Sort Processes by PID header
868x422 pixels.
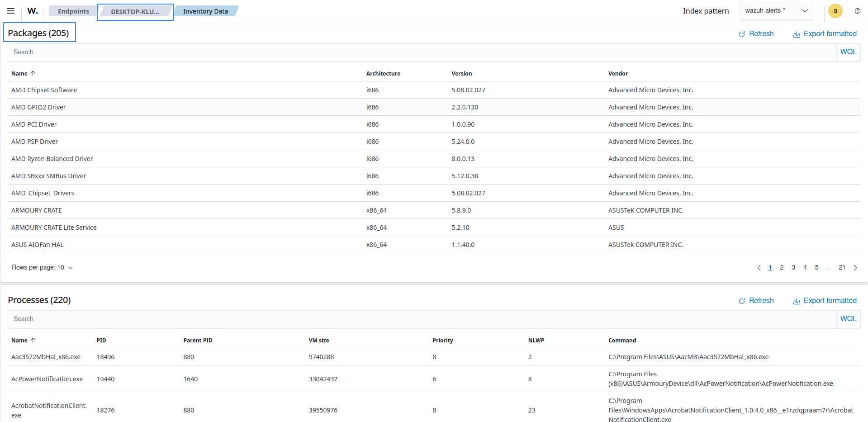coord(101,340)
